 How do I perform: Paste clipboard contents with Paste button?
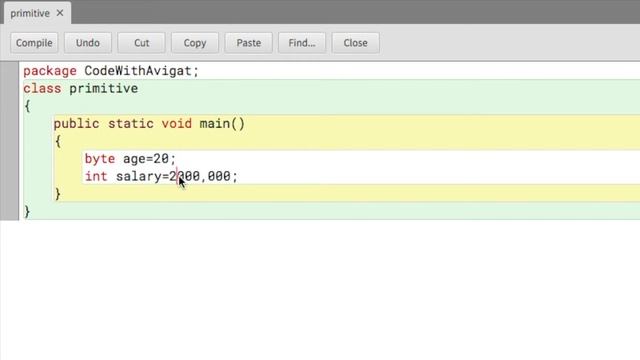[249, 43]
